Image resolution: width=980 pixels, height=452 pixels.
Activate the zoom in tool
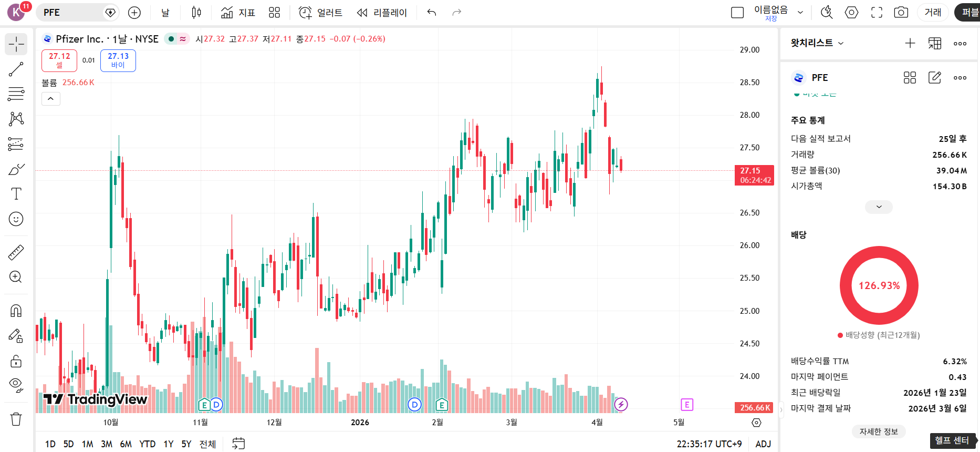tap(16, 277)
